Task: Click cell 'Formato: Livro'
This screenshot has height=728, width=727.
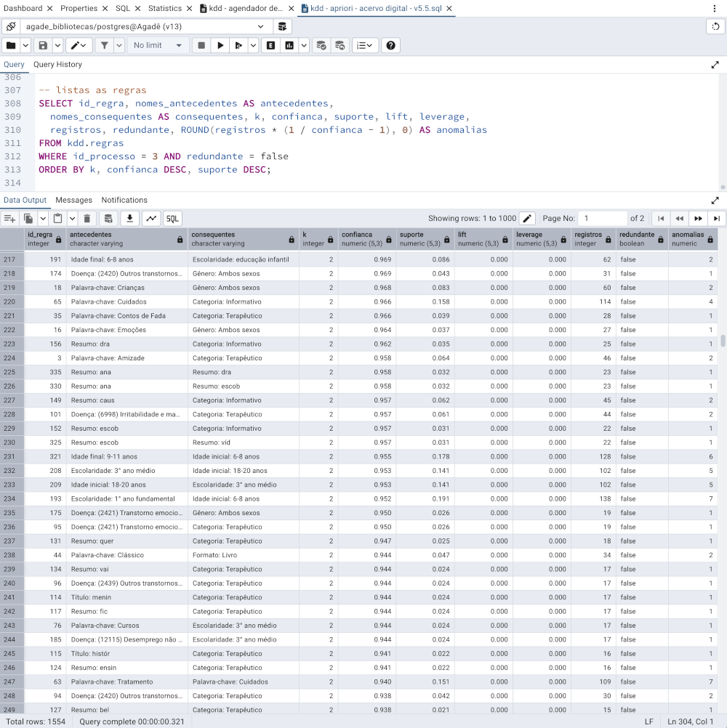Action: tap(243, 555)
